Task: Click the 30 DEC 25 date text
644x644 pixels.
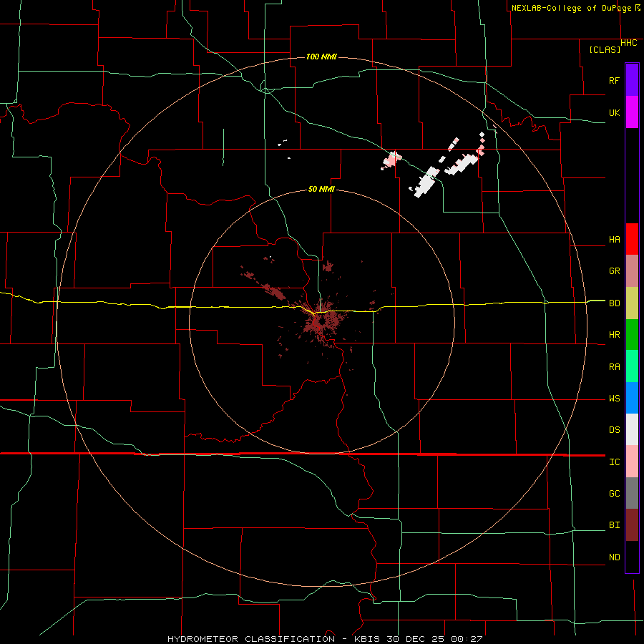Action: (x=415, y=639)
